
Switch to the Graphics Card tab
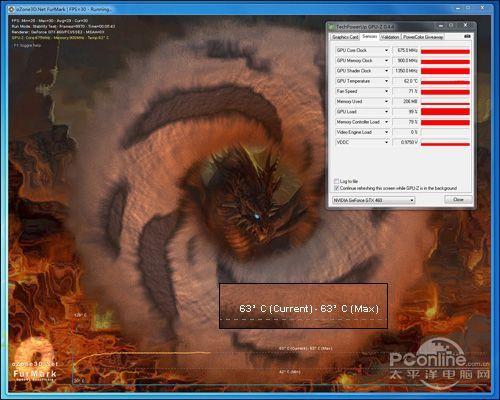tap(345, 37)
